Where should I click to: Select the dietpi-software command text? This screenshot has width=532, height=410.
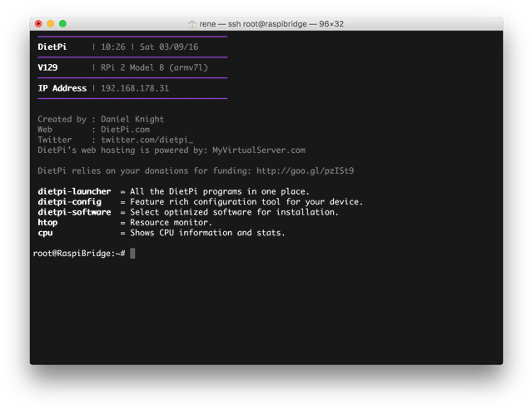(x=74, y=212)
